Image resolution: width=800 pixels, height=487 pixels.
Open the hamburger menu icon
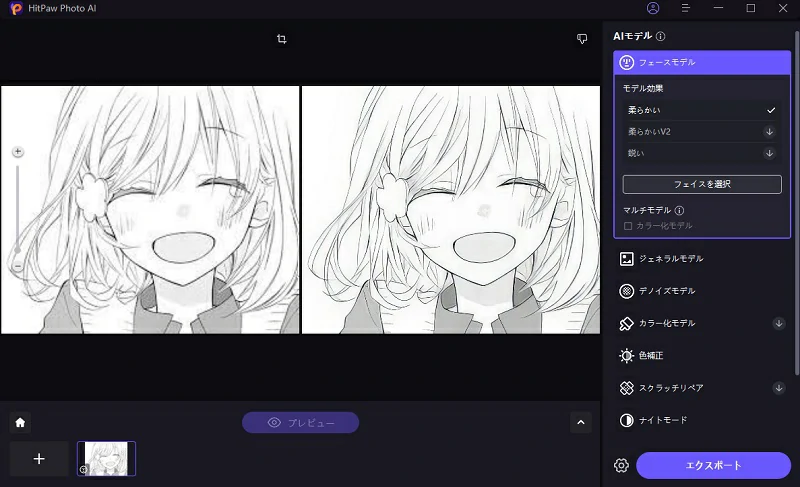coord(686,8)
